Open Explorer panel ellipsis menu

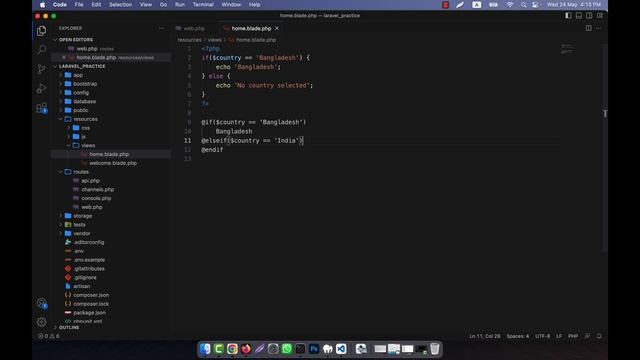pos(161,28)
